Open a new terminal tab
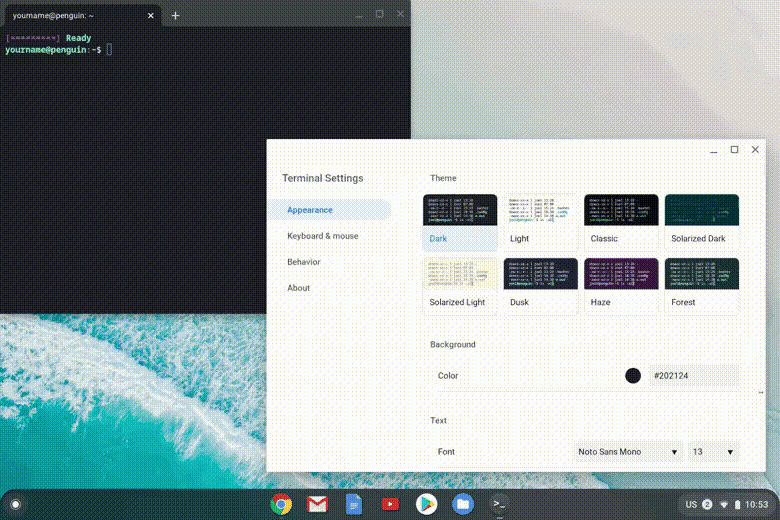Image resolution: width=780 pixels, height=520 pixels. pos(176,15)
